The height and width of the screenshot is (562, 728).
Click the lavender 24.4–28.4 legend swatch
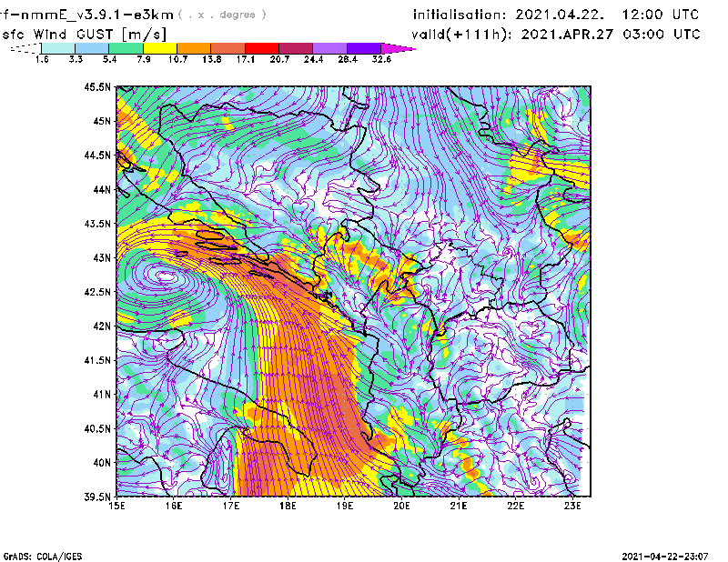tap(330, 48)
